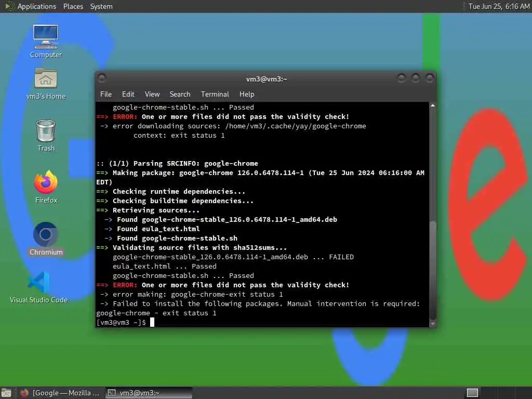This screenshot has height=399, width=532.
Task: Click the show desktop icon in bottom panel
Action: pos(6,393)
